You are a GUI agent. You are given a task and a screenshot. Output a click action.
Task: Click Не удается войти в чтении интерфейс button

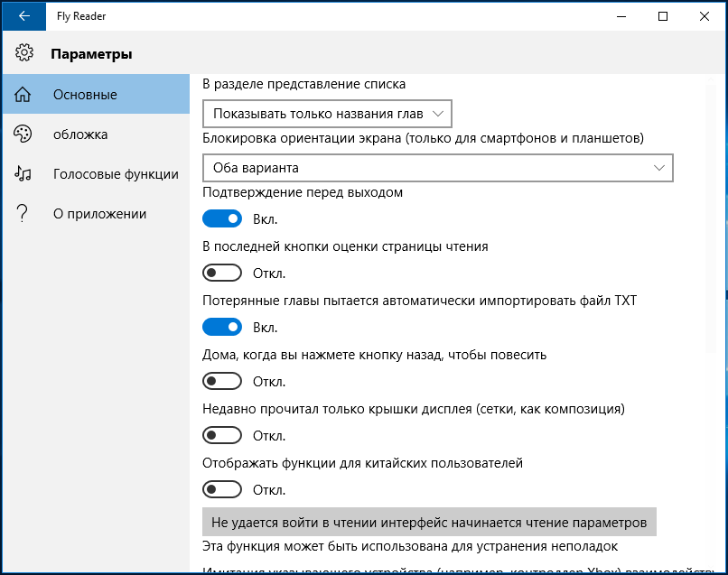coord(429,522)
